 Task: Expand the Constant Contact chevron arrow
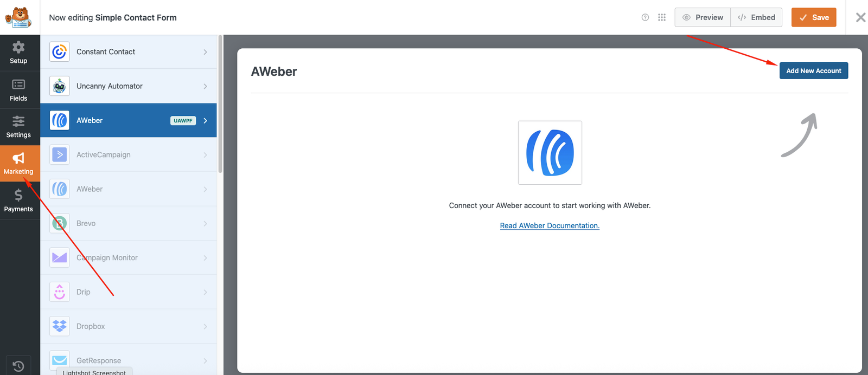coord(206,52)
